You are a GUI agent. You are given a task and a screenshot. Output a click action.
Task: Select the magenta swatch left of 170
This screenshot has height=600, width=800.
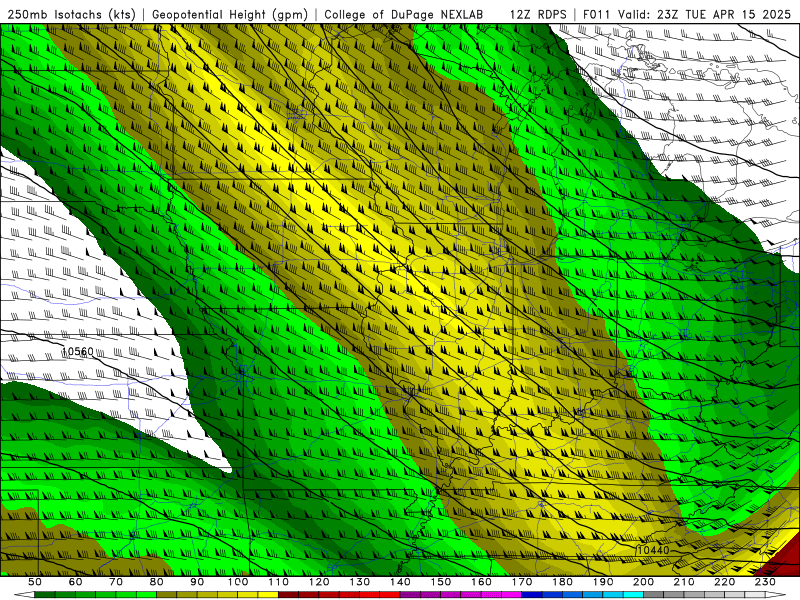pos(512,595)
